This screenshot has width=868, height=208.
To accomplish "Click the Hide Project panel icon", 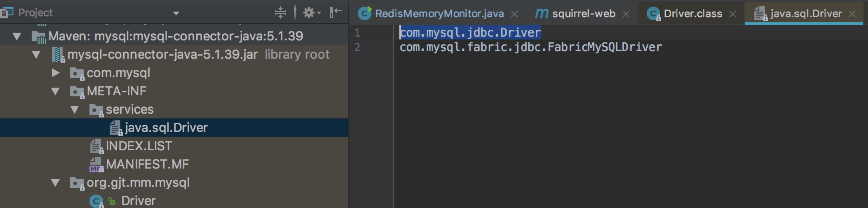I will click(336, 13).
